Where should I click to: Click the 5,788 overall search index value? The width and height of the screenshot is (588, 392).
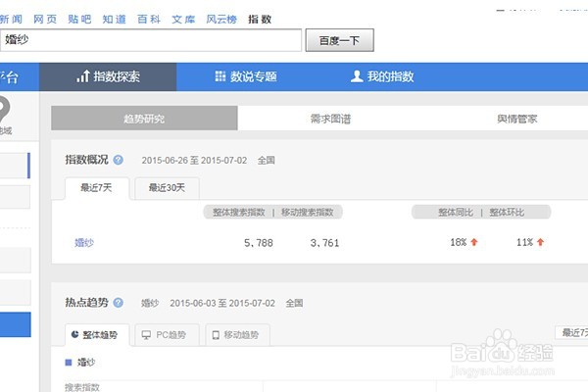[x=259, y=243]
